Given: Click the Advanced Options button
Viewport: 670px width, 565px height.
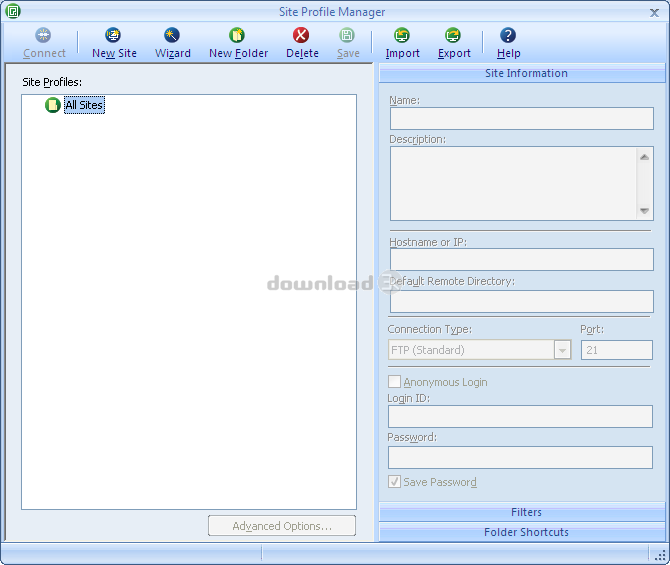Looking at the screenshot, I should [x=281, y=526].
